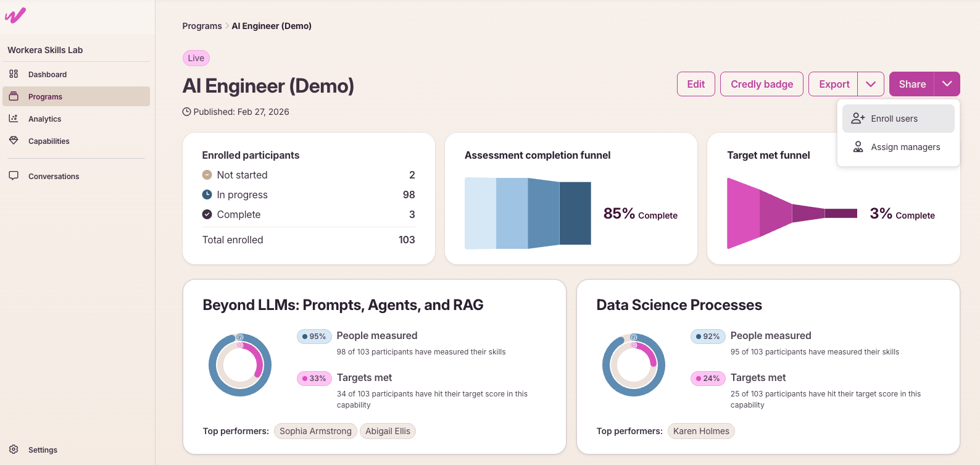Click the darkest blue completion funnel segment
Image resolution: width=980 pixels, height=465 pixels.
coord(575,213)
